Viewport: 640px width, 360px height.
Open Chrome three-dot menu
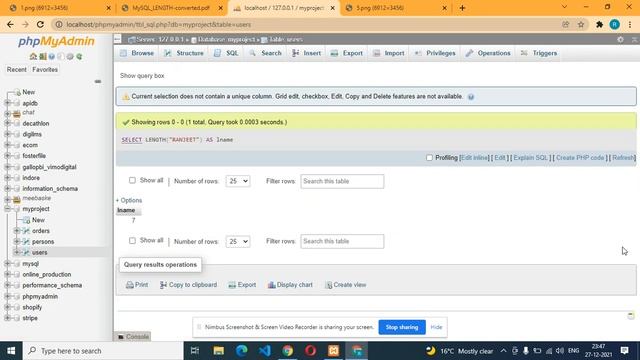pyautogui.click(x=630, y=24)
